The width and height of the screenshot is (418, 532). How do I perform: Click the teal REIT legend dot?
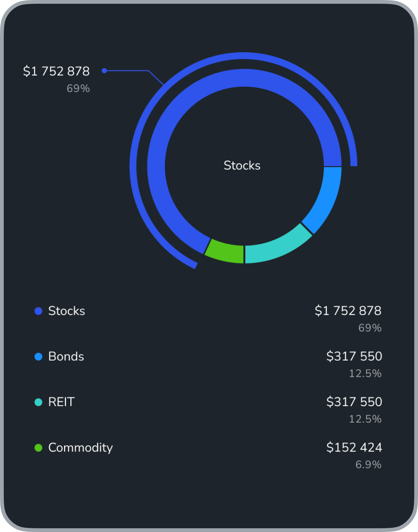click(38, 402)
